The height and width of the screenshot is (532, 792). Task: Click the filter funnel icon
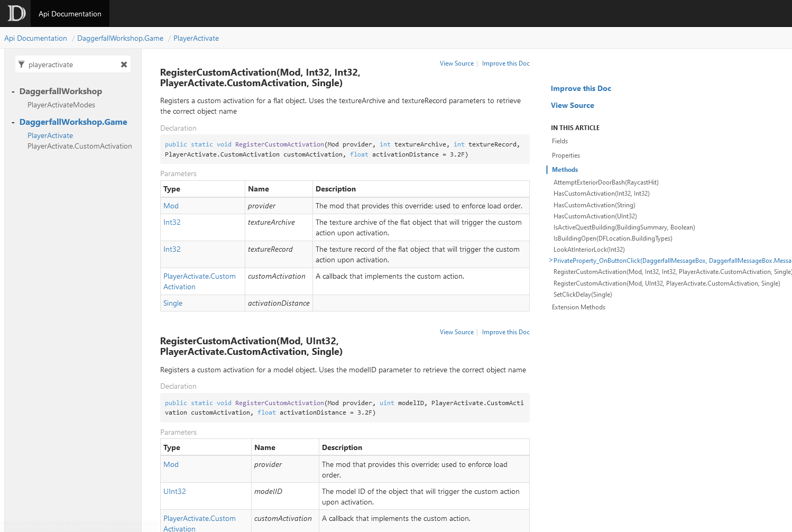(21, 65)
